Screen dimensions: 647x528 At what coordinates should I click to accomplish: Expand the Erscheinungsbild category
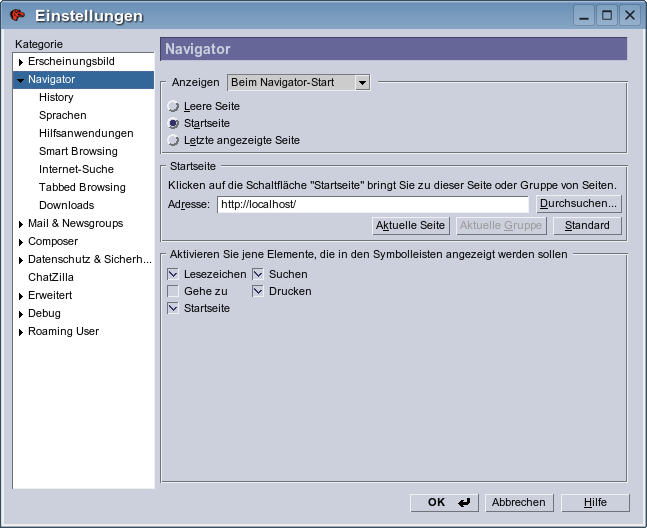click(x=20, y=62)
